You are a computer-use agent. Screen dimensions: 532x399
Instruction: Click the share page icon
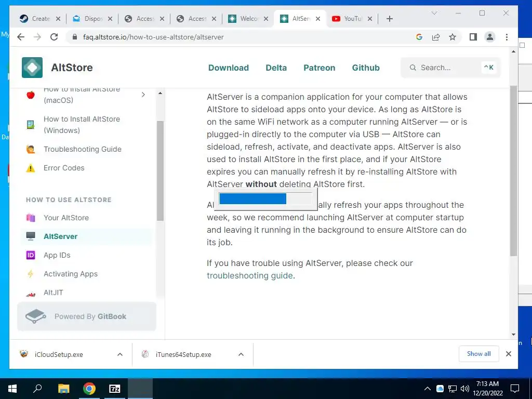point(436,37)
